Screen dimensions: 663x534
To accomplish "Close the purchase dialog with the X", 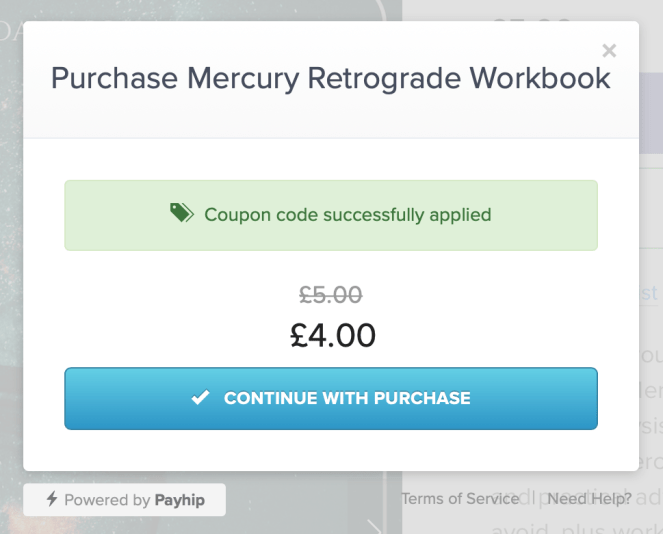I will point(609,50).
